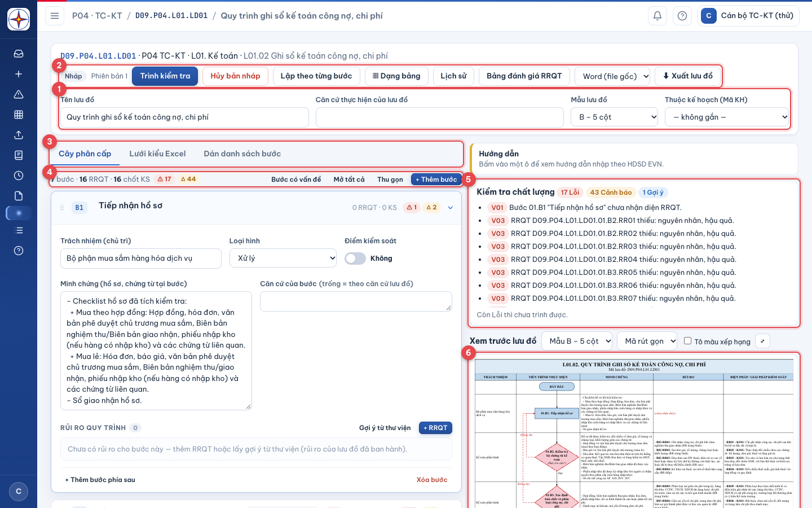Screen dimensions: 812x508
Task: Click the upload icon in sidebar
Action: point(19,135)
